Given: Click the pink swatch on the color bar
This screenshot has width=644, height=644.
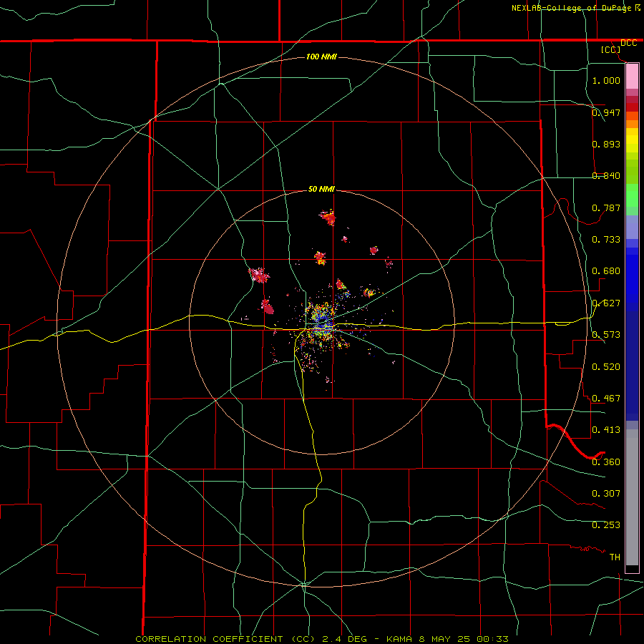Looking at the screenshot, I should [632, 77].
